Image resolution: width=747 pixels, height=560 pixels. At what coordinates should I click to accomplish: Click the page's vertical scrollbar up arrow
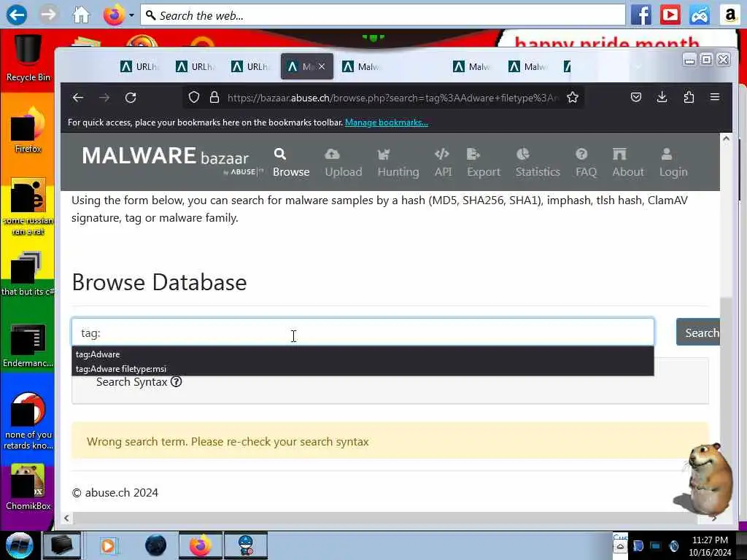[726, 139]
